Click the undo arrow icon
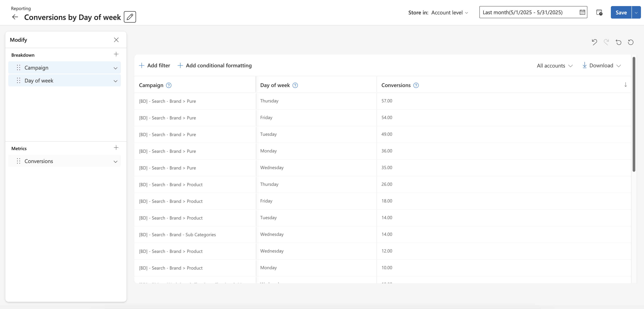This screenshot has height=309, width=644. point(594,42)
